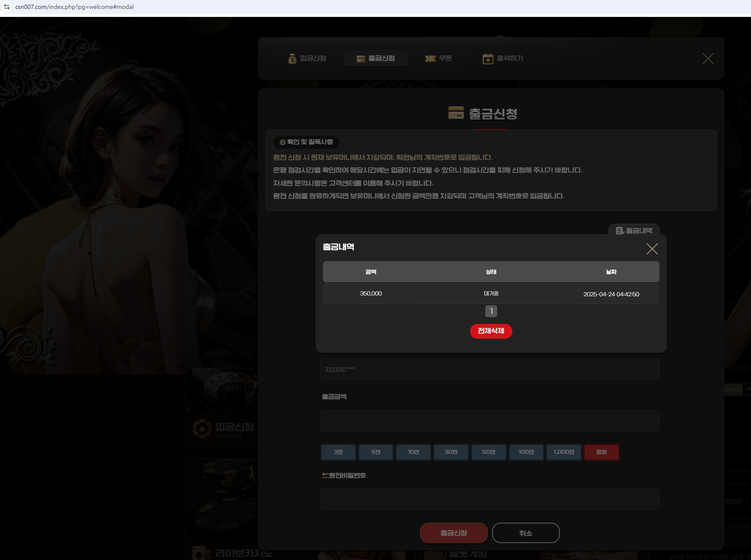Click the 환전비밀번호 password input field

[490, 499]
